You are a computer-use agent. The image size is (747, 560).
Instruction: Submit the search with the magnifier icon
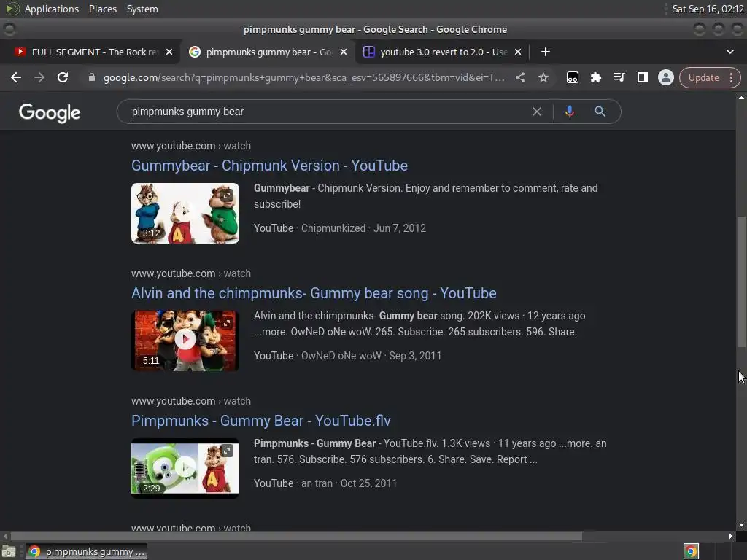tap(600, 112)
